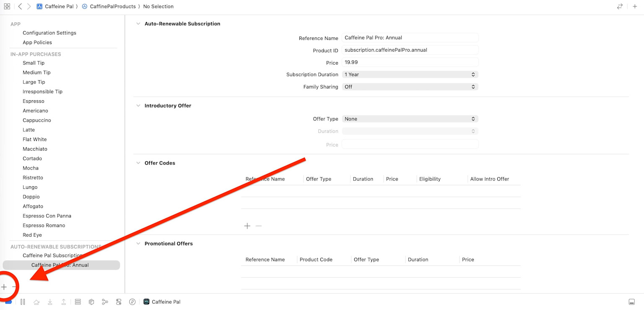Select the Mocha product
The image size is (644, 310).
(x=31, y=168)
